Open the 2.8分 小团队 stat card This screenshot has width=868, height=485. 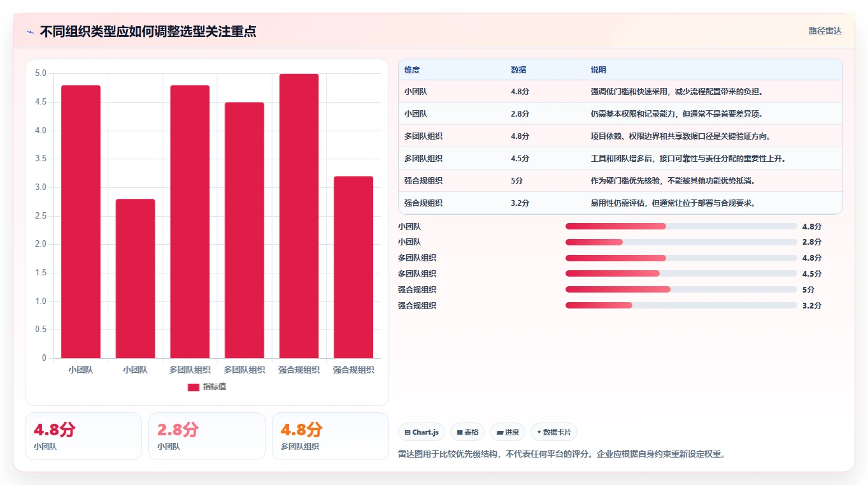pyautogui.click(x=207, y=436)
